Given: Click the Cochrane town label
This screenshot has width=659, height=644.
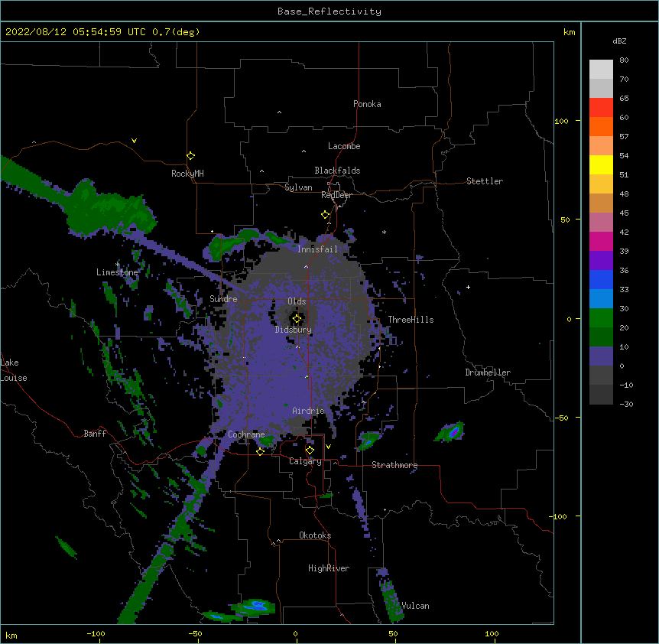Looking at the screenshot, I should tap(246, 434).
